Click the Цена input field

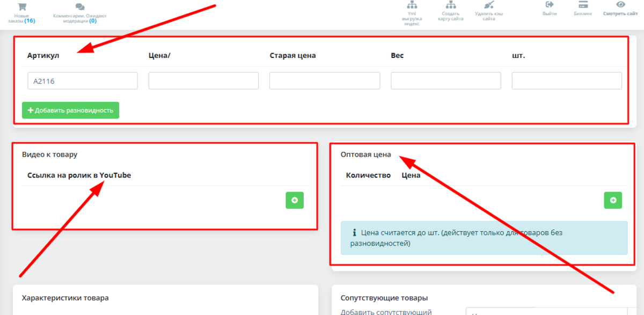pyautogui.click(x=203, y=81)
